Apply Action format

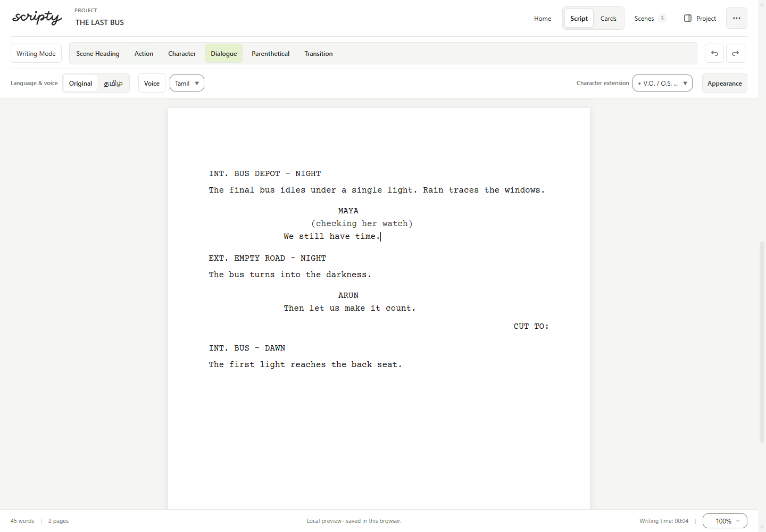(144, 53)
